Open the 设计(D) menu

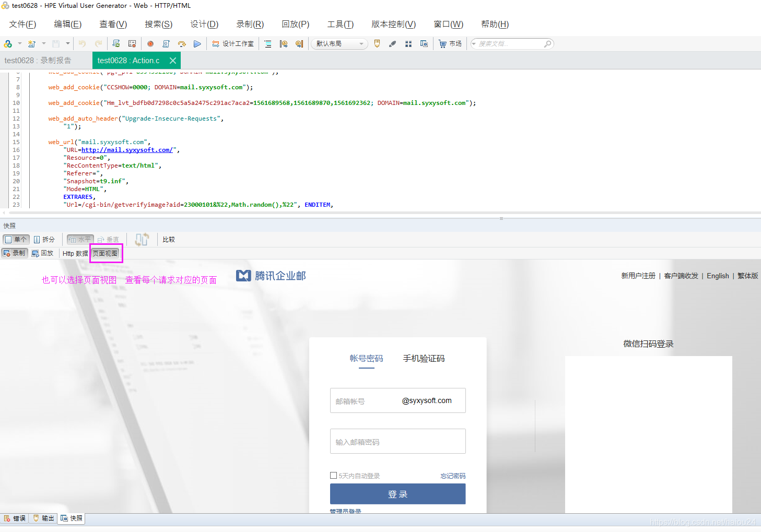pos(204,24)
